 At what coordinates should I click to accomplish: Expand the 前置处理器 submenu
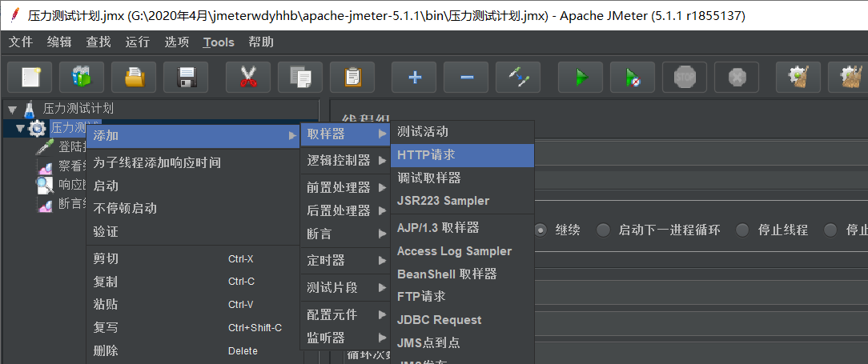coord(345,187)
